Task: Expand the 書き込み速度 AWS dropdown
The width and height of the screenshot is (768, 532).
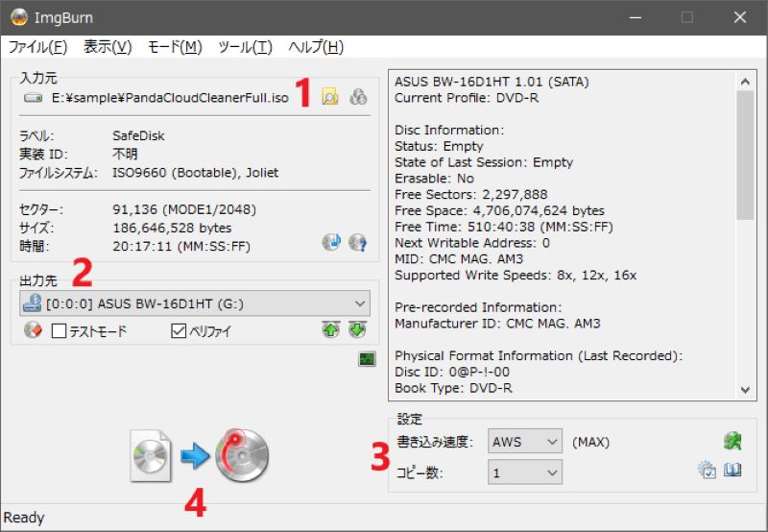Action: point(524,442)
